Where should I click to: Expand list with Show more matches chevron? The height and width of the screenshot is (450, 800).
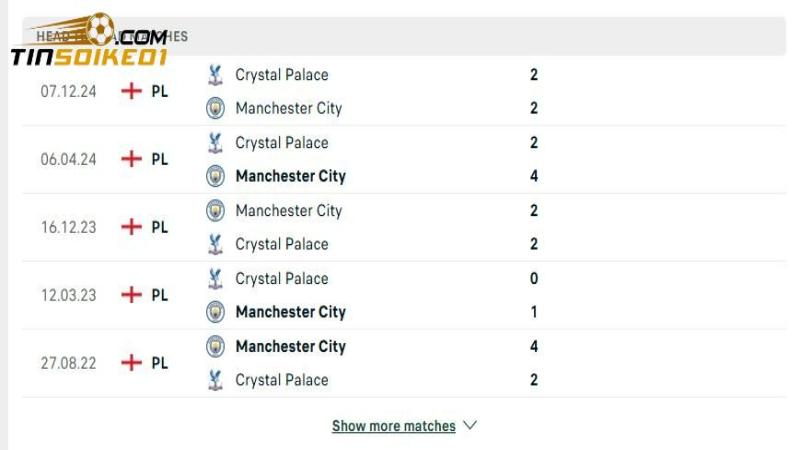[471, 425]
